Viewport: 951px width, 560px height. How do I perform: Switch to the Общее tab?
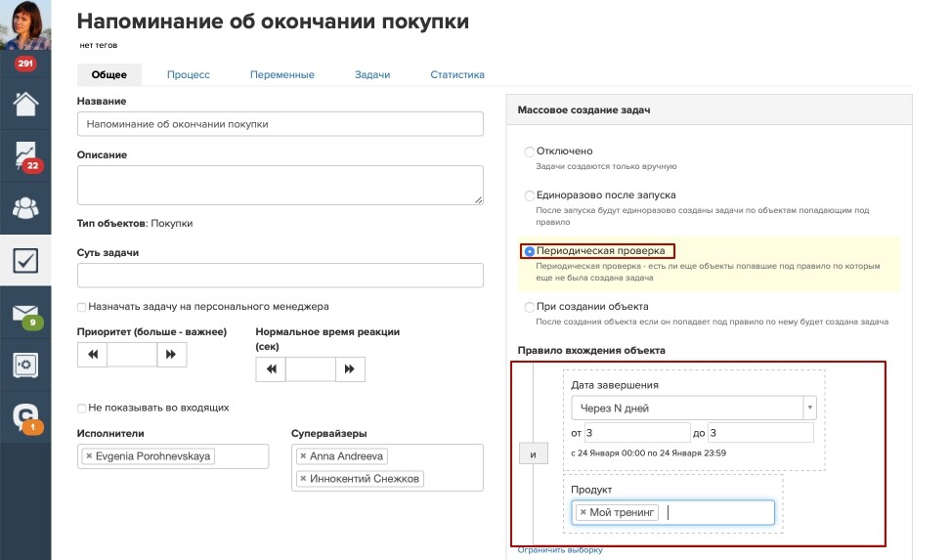[x=109, y=74]
